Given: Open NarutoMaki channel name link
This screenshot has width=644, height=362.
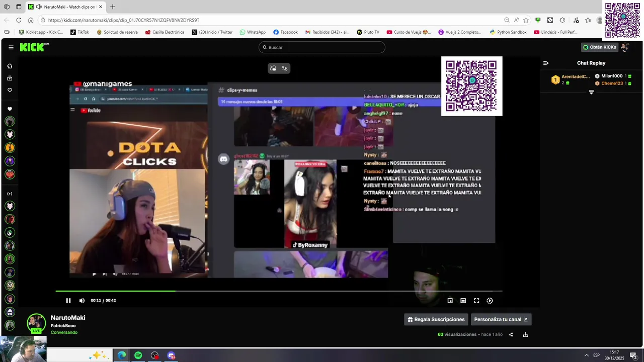Looking at the screenshot, I should (x=68, y=318).
